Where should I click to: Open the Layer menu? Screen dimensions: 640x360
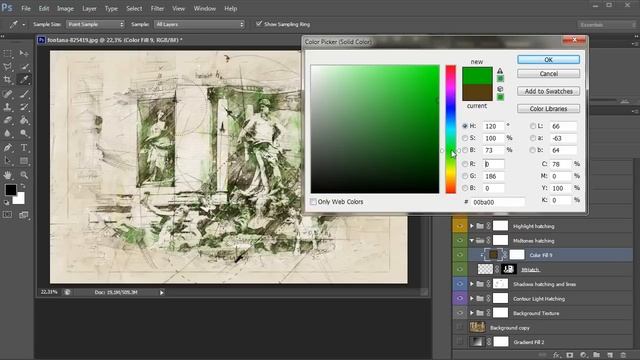pyautogui.click(x=89, y=8)
